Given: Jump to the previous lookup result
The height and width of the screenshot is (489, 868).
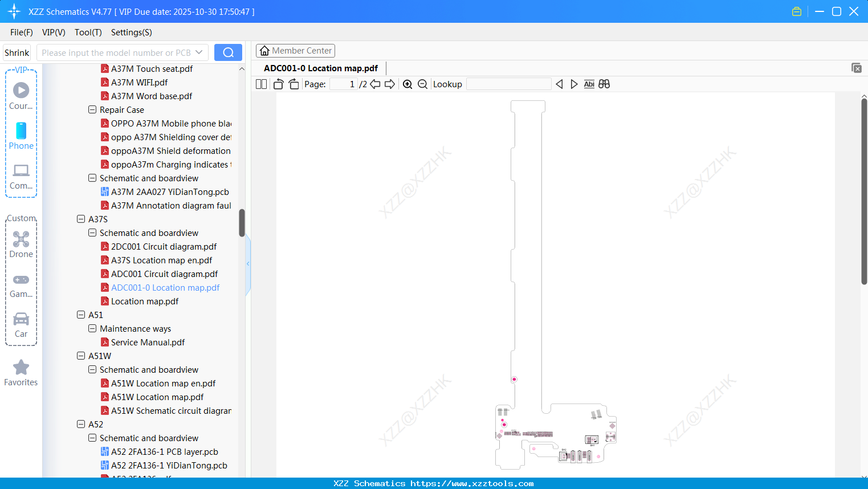Looking at the screenshot, I should coord(559,84).
